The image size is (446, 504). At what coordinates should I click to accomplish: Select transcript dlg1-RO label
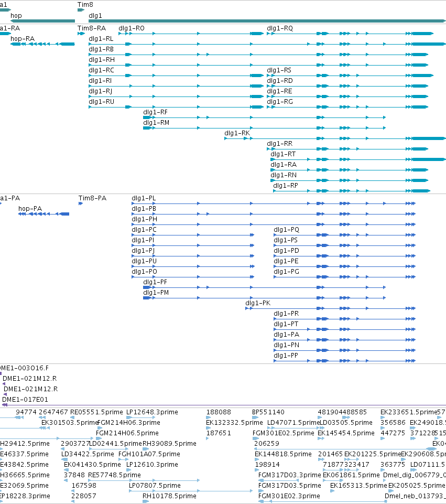click(x=132, y=28)
